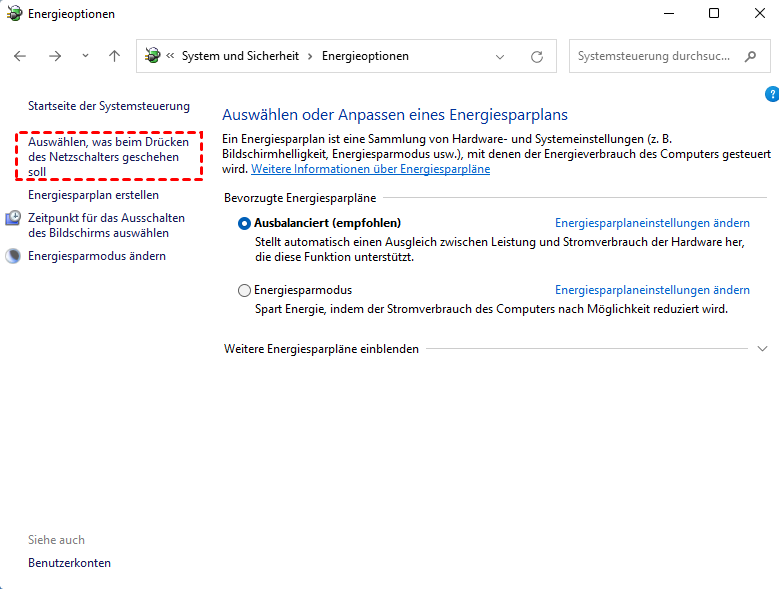The height and width of the screenshot is (589, 779).
Task: Change settings for the Energiesparmodus plan
Action: click(x=652, y=290)
